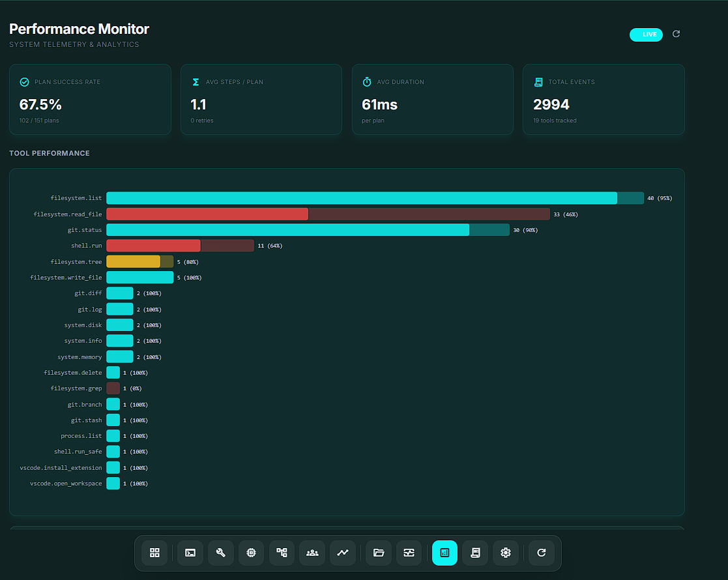Open the dashboard grid icon in dock
Viewport: 728px width, 580px height.
(154, 553)
